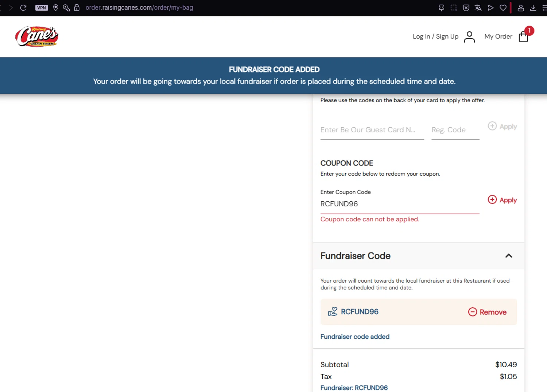547x392 pixels.
Task: Open browser downloads icon
Action: point(533,8)
